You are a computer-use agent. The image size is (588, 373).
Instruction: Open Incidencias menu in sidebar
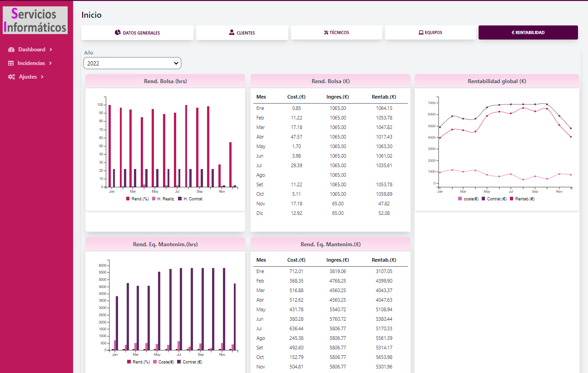point(30,63)
